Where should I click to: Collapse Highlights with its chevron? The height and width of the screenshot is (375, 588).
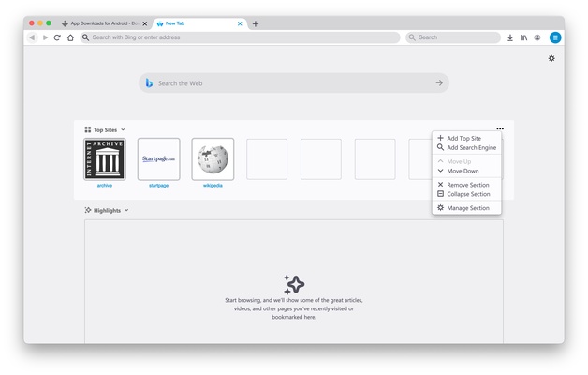tap(126, 210)
